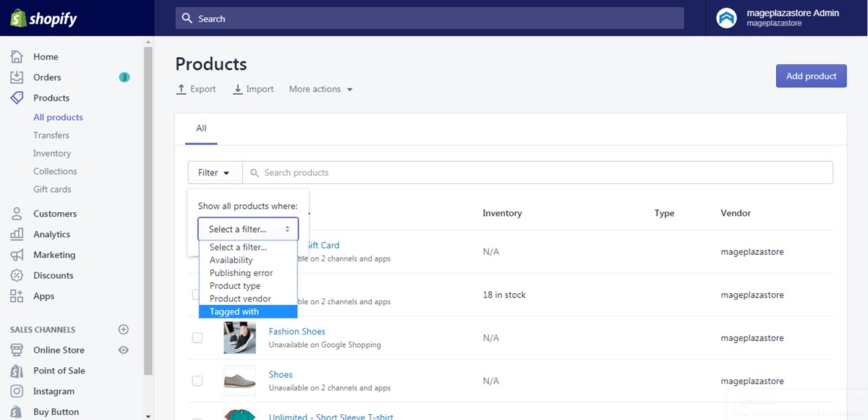Click the Shopify logo

tap(43, 18)
